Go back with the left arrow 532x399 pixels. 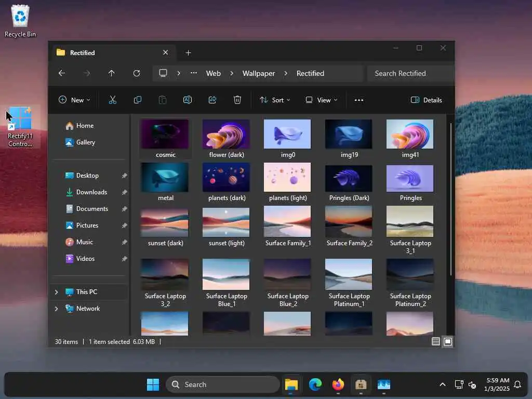62,73
